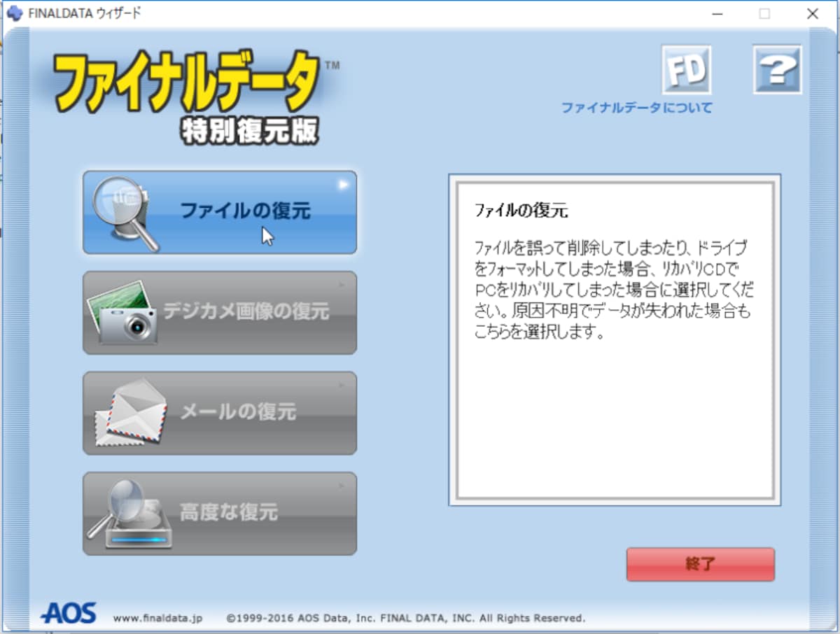Choose the メールの復元 button

220,413
